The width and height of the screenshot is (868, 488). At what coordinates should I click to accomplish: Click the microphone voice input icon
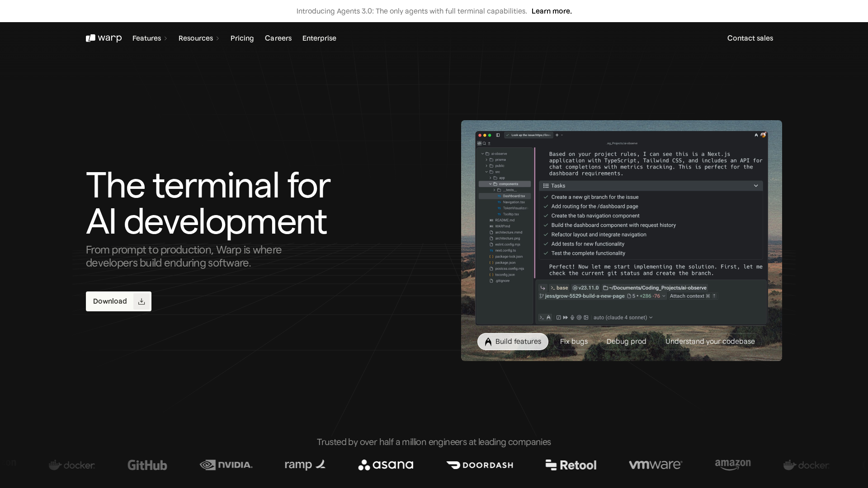(572, 318)
